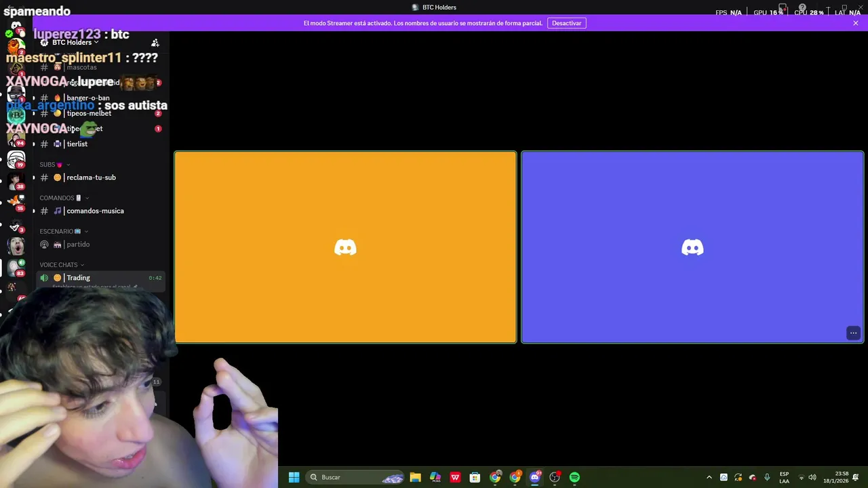This screenshot has height=488, width=868.
Task: Open the tipeos-melbet channel
Action: [100, 113]
